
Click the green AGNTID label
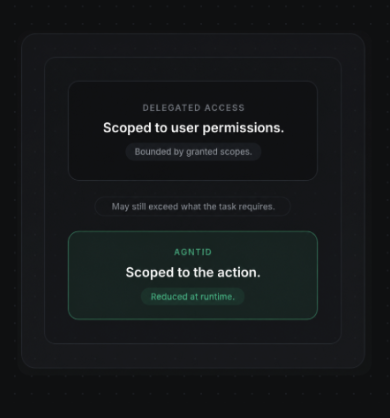click(193, 252)
